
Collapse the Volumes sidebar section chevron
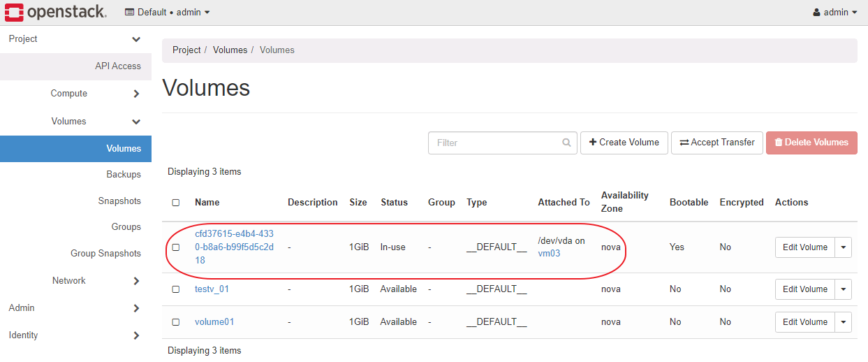coord(136,122)
